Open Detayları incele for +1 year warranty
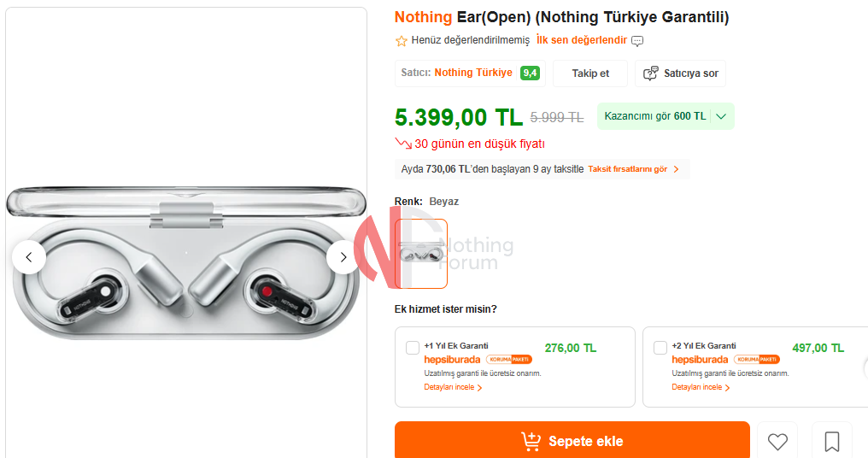This screenshot has height=458, width=868. (x=453, y=387)
